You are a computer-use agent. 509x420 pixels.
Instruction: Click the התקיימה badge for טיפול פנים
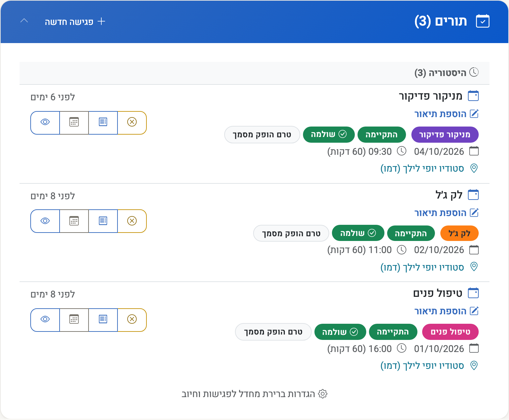pos(393,332)
